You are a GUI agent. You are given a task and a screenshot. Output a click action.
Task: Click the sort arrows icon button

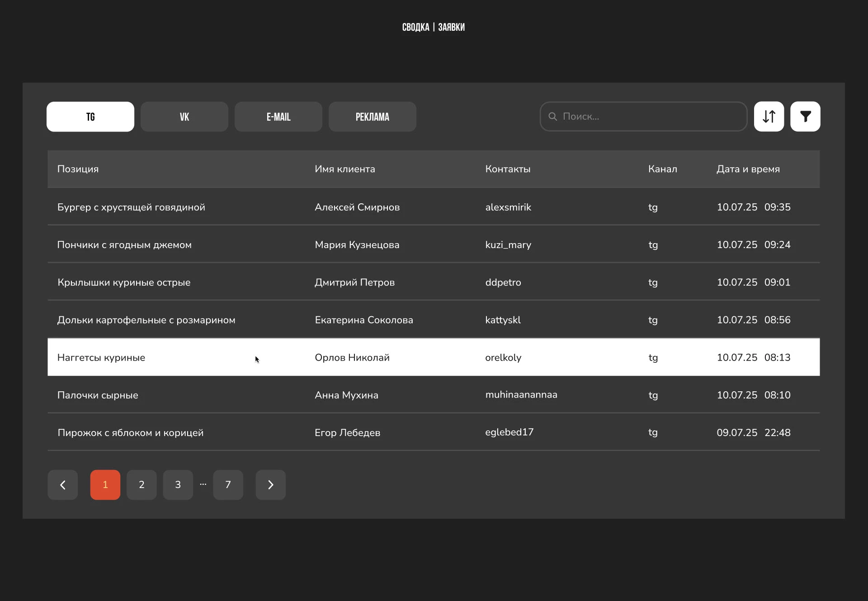pos(769,117)
